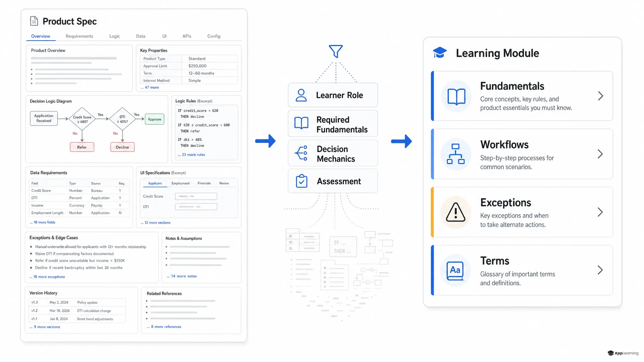Click the Assessment box
Screen dimensions: 644x362
333,181
